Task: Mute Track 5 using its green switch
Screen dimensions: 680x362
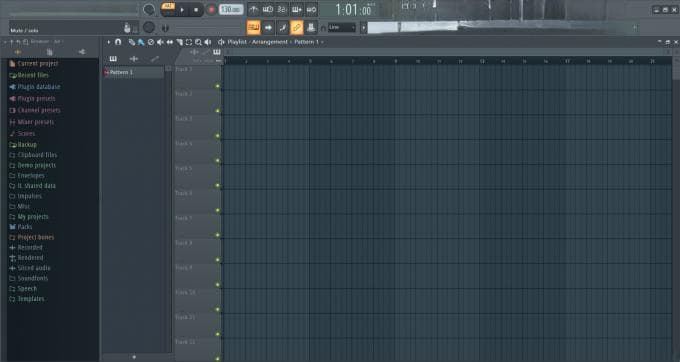Action: (x=218, y=186)
